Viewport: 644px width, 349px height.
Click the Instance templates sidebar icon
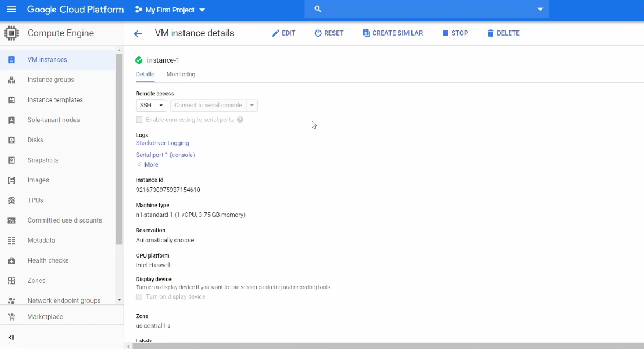tap(11, 100)
